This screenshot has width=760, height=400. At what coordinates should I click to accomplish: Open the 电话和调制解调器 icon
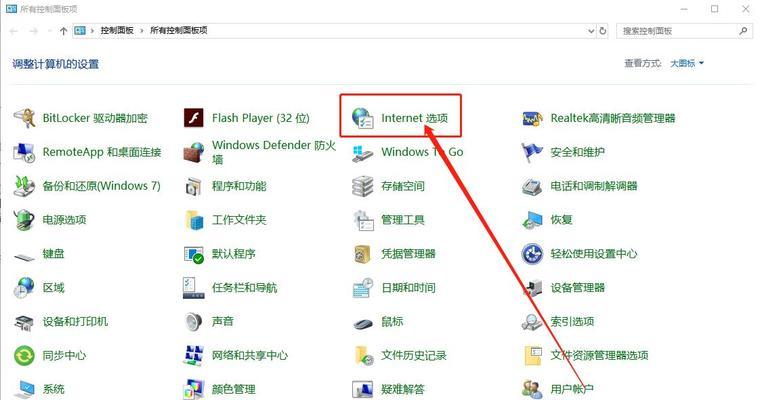(x=532, y=186)
